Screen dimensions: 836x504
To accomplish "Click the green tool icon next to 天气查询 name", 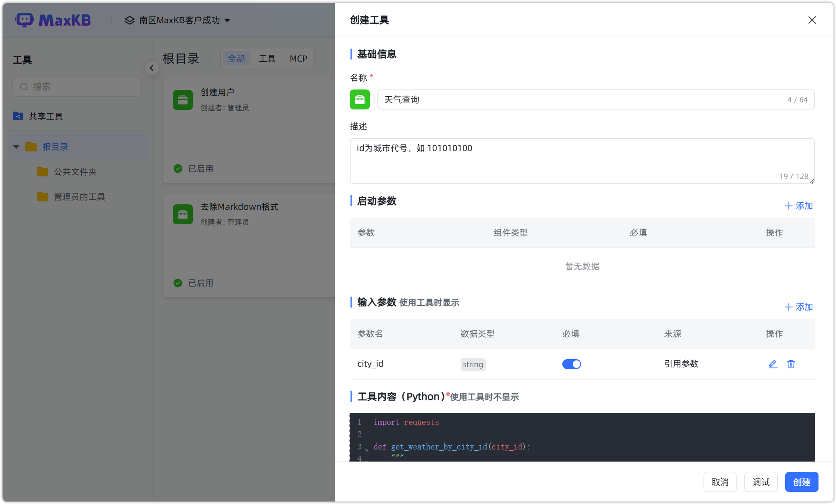I will 359,99.
